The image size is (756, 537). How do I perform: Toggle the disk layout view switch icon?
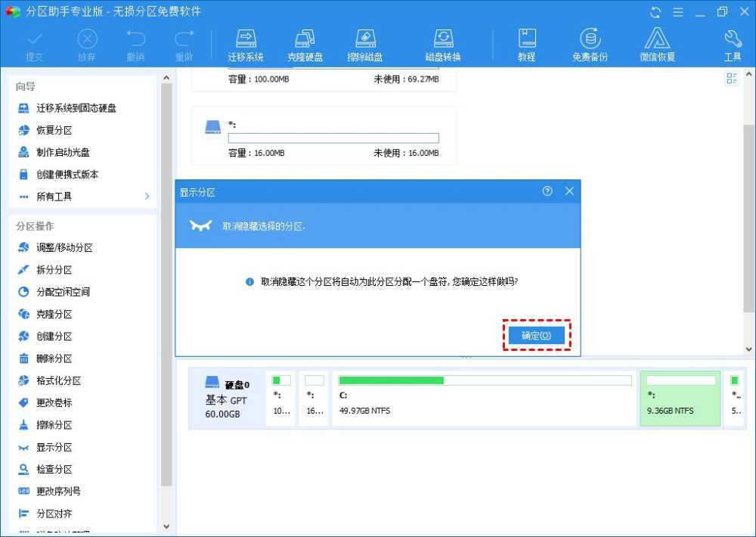[x=731, y=78]
